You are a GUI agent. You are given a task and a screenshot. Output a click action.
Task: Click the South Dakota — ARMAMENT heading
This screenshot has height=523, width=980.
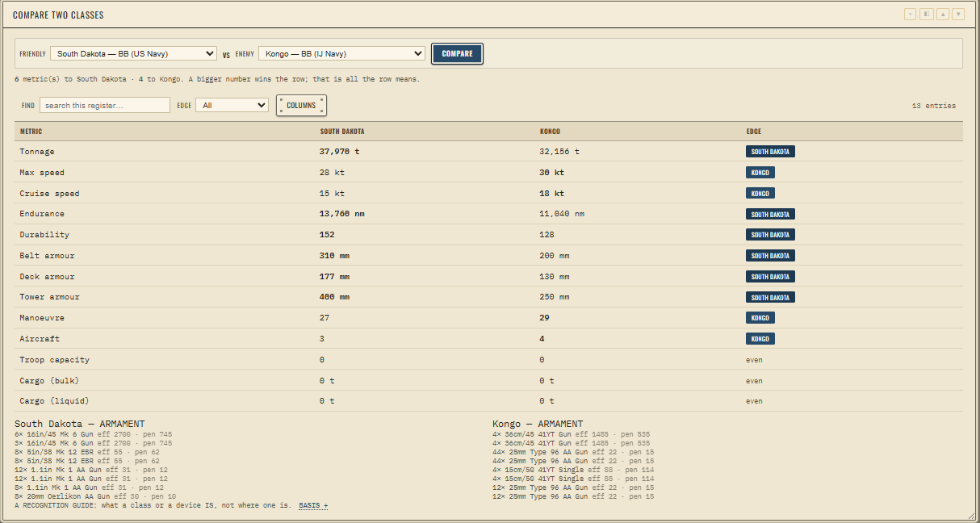tap(80, 424)
